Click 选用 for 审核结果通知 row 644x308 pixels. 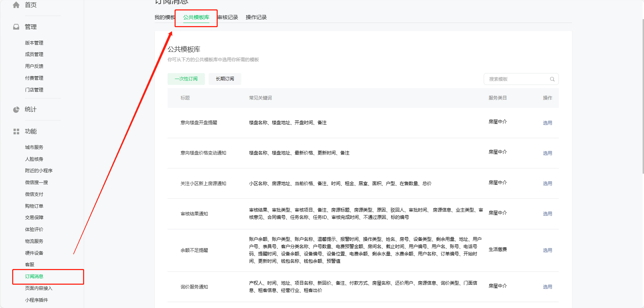(x=547, y=214)
